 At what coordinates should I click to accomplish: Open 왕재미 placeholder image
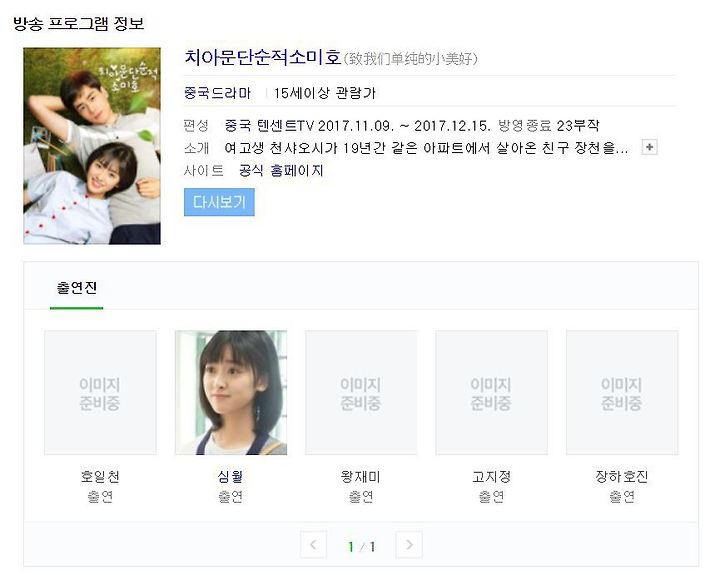click(x=361, y=393)
